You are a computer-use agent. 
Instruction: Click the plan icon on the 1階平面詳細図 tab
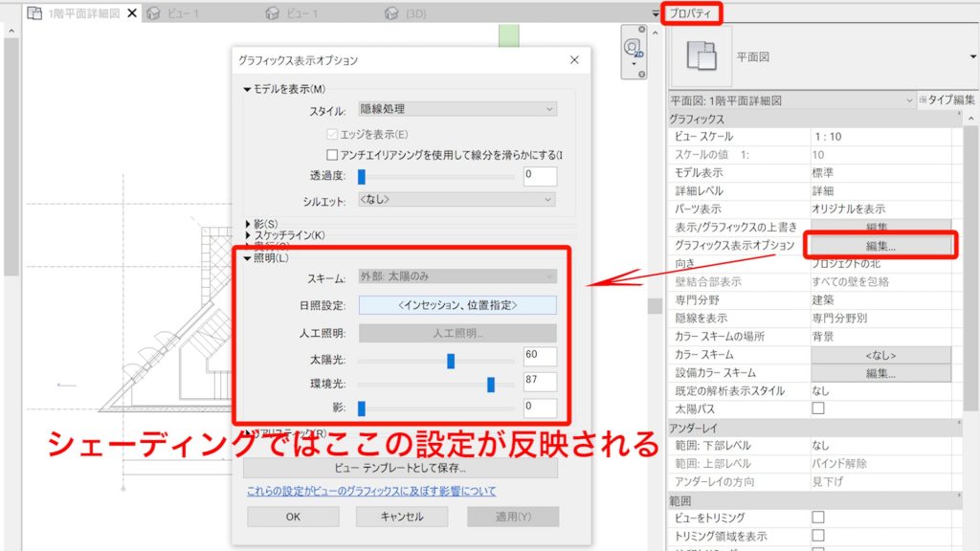coord(33,14)
